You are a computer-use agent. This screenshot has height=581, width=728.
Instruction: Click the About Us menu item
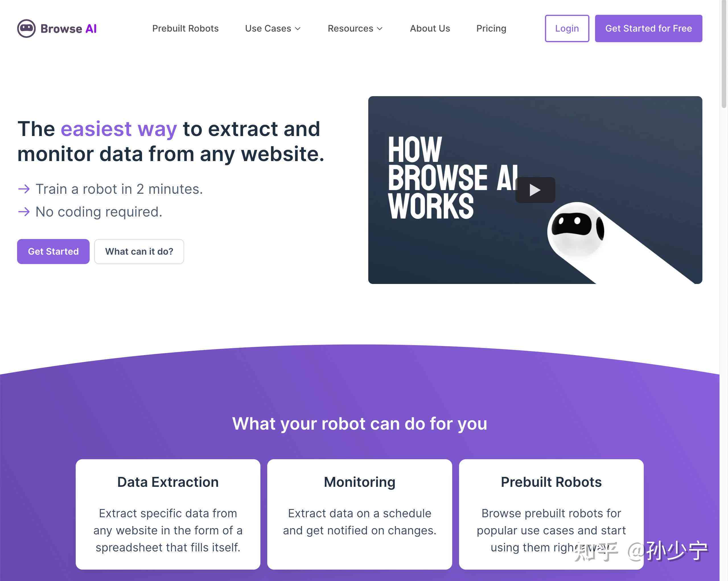430,28
